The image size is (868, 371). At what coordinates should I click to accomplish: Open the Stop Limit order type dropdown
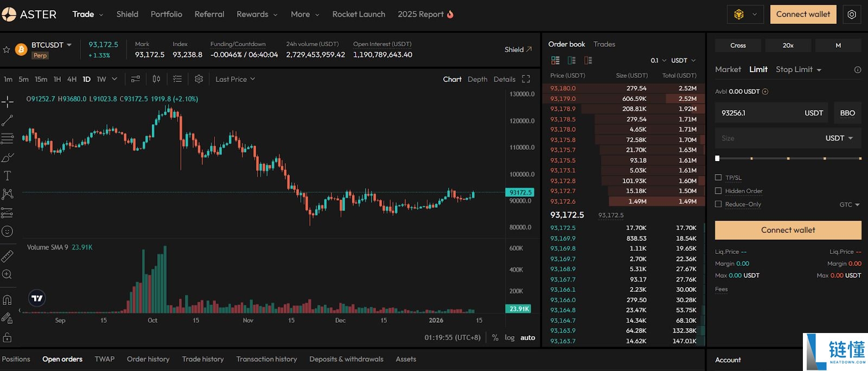point(799,69)
